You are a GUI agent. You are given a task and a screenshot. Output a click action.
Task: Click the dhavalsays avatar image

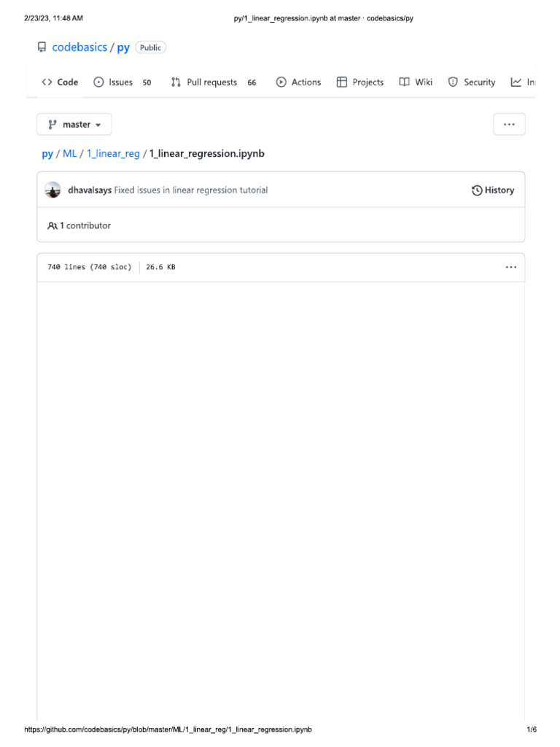click(x=53, y=190)
